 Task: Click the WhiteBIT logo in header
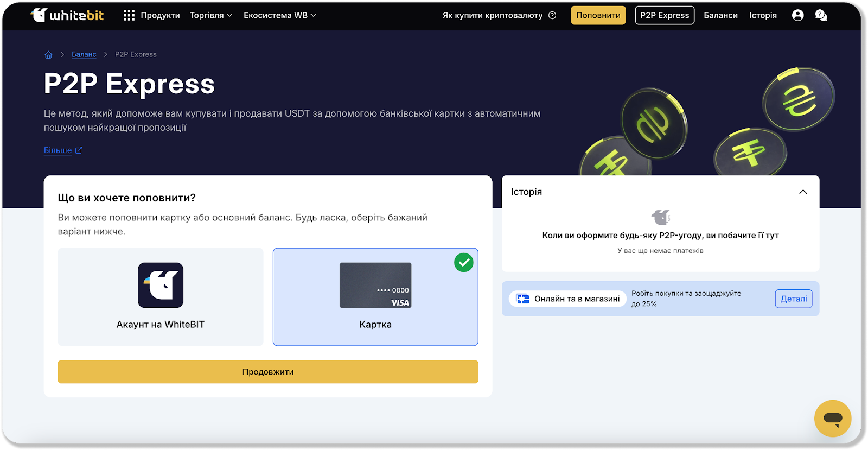click(x=67, y=15)
